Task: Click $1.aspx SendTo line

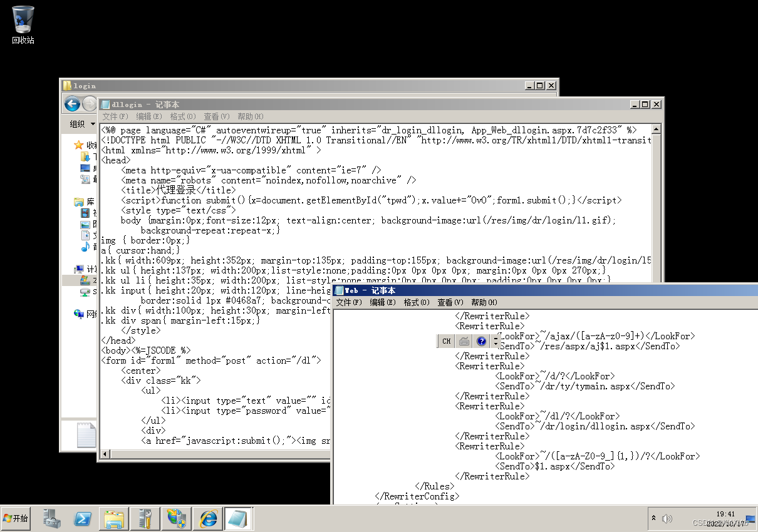Action: point(555,466)
